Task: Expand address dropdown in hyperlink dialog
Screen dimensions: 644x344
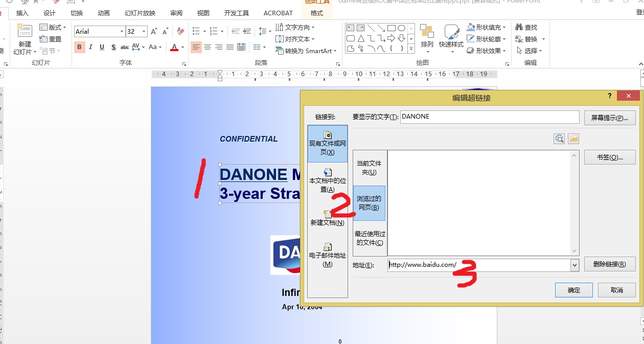Action: (x=574, y=265)
